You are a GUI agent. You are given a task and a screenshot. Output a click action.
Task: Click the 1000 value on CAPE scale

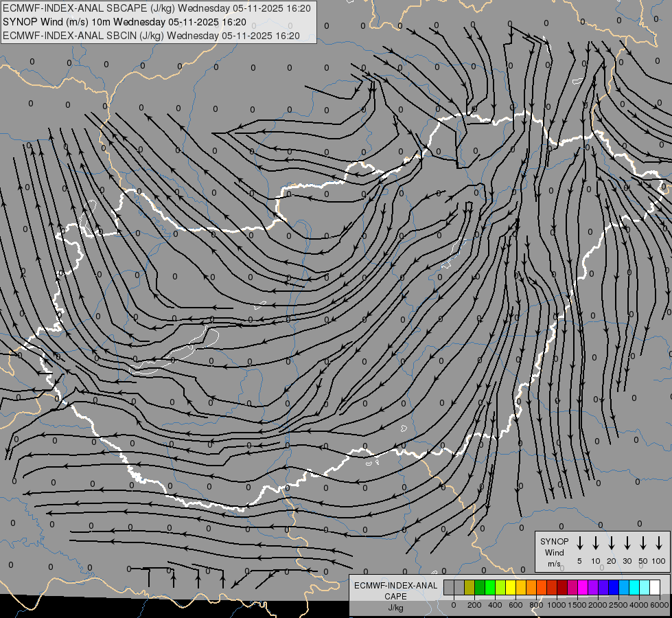(556, 605)
